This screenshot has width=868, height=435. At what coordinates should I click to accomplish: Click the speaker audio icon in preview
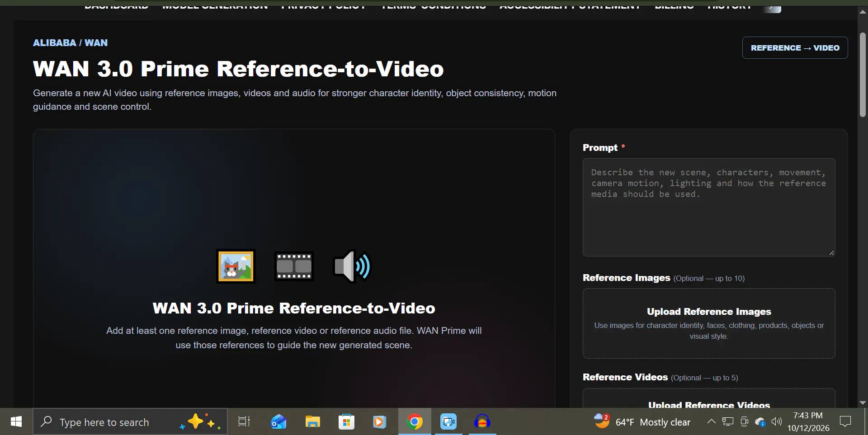pos(352,266)
